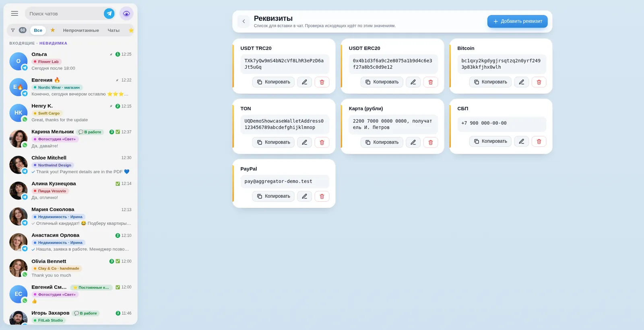Screen dimensions: 644x330
Task: Edit the Карта (рубли) requisite
Action: click(x=413, y=142)
